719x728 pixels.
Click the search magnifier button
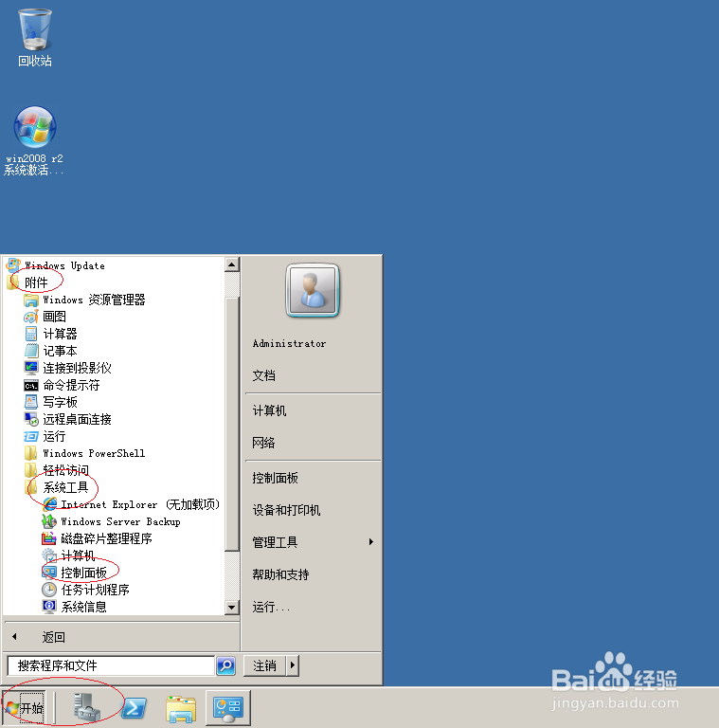[x=225, y=665]
